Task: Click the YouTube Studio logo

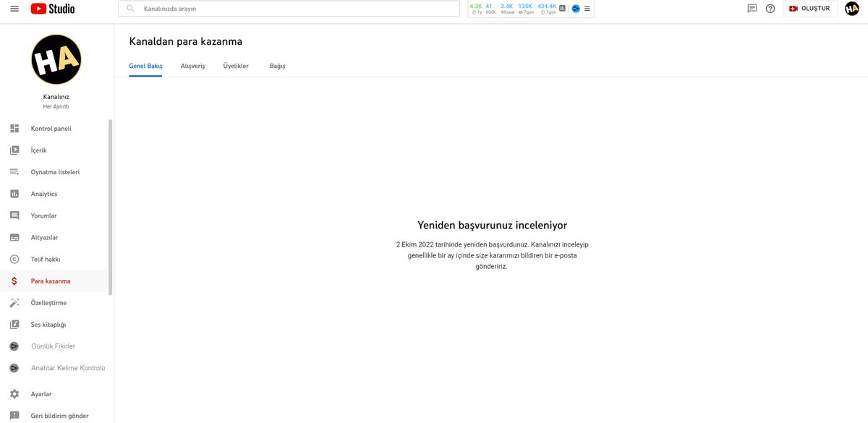Action: [52, 9]
